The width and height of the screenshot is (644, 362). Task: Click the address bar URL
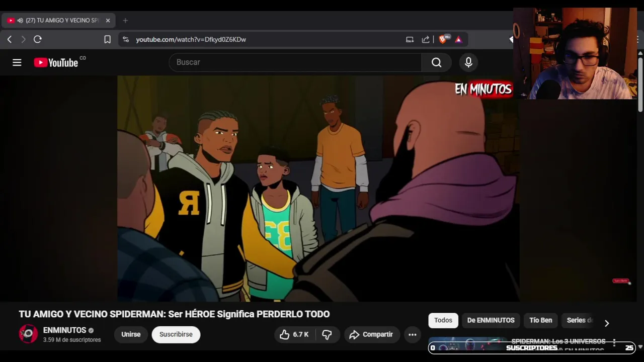coord(191,39)
